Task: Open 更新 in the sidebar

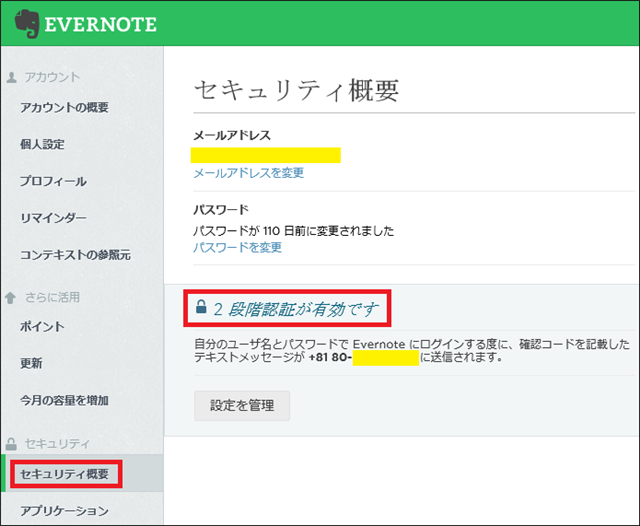Action: [31, 363]
